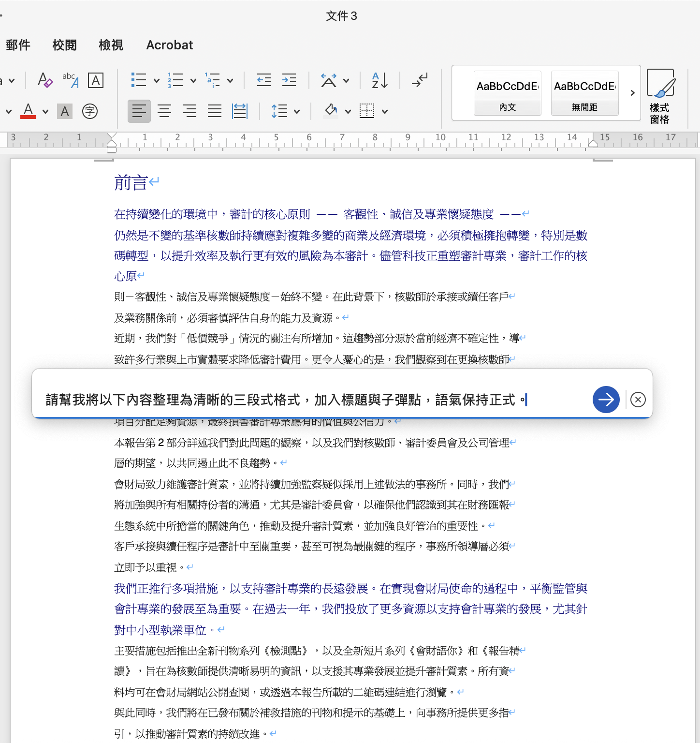Image resolution: width=700 pixels, height=743 pixels.
Task: Apply the 無間距 style
Action: [584, 93]
